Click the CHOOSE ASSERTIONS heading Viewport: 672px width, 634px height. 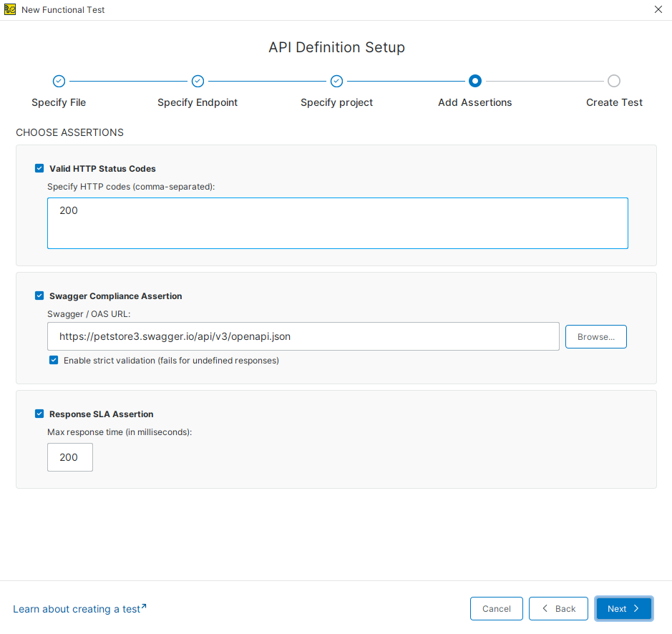pos(70,132)
